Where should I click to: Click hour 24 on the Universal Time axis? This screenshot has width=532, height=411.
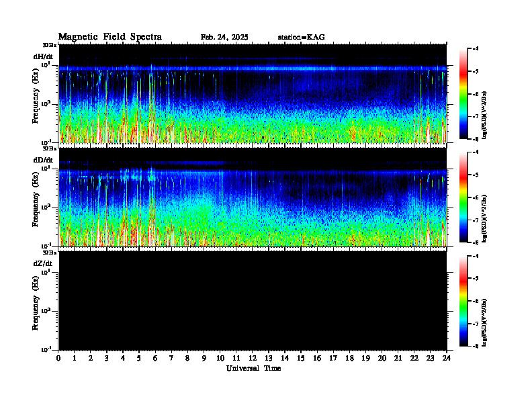pos(447,359)
